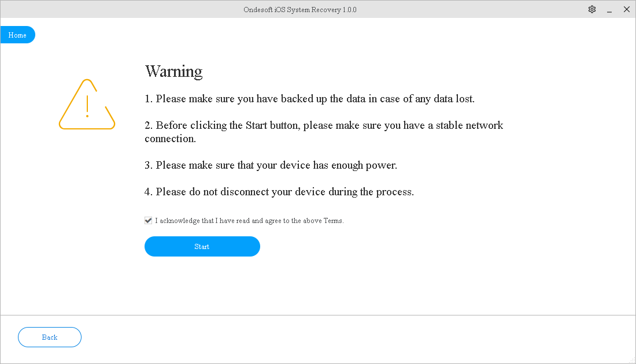Click the Warning heading text
Screen dimensions: 636x364
click(x=173, y=72)
